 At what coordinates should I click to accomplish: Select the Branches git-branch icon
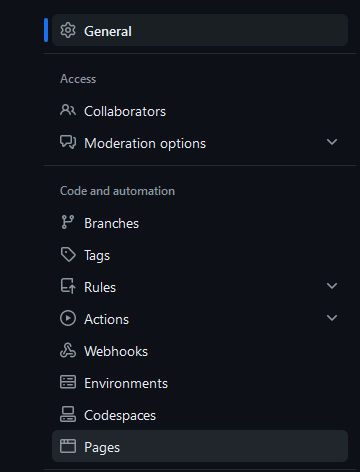[x=68, y=222]
